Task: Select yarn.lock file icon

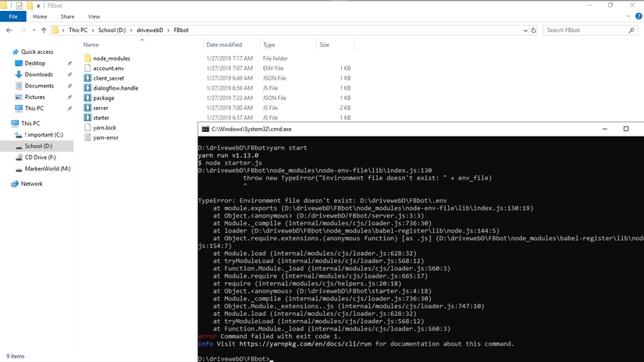Action: tap(87, 127)
